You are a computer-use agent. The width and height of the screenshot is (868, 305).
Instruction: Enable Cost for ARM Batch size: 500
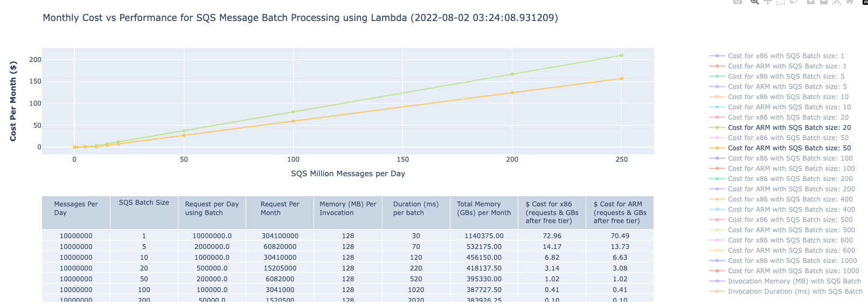click(782, 230)
